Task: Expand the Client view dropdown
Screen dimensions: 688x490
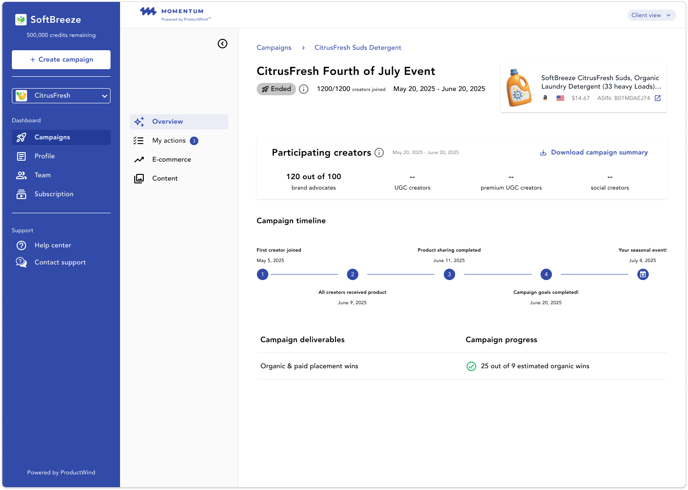Action: point(651,15)
